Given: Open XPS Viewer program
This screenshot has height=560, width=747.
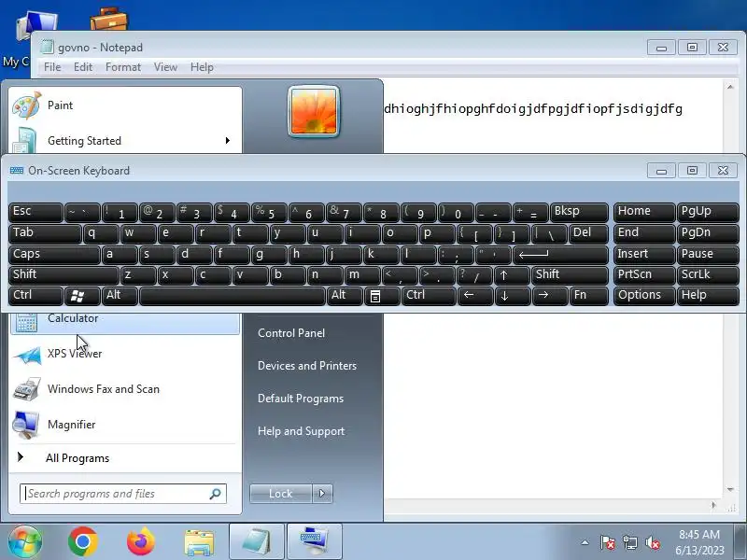Looking at the screenshot, I should pyautogui.click(x=125, y=354).
